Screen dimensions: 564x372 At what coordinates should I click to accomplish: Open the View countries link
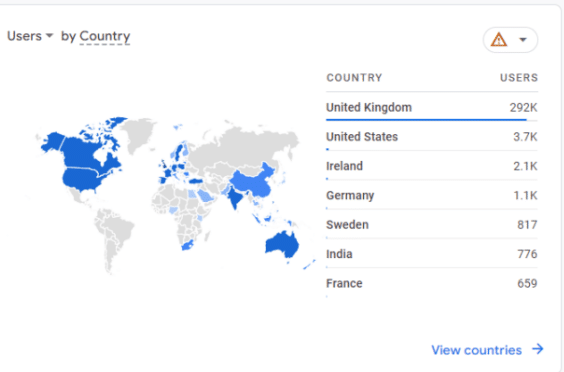(x=476, y=350)
